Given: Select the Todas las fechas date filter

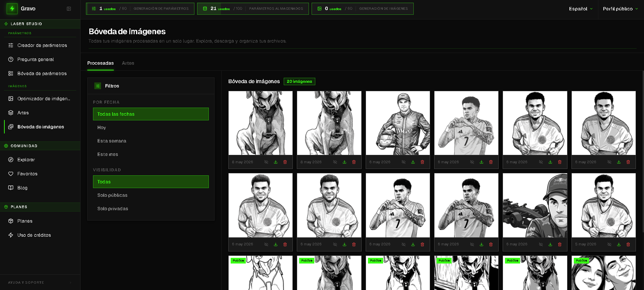Looking at the screenshot, I should (x=151, y=114).
